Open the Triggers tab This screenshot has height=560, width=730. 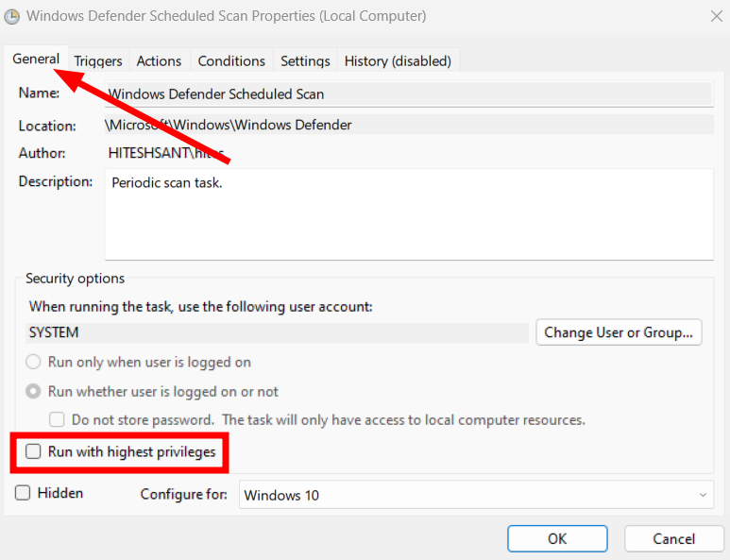[x=98, y=61]
